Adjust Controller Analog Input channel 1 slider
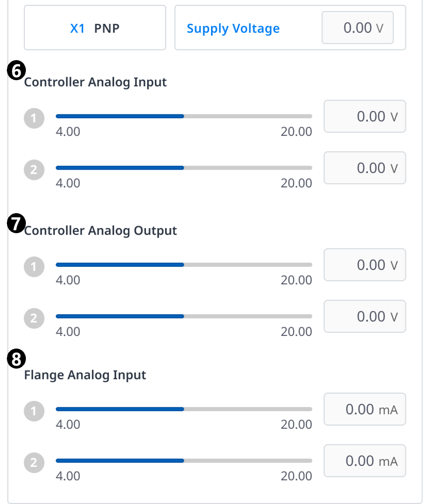The height and width of the screenshot is (504, 423). tap(184, 116)
